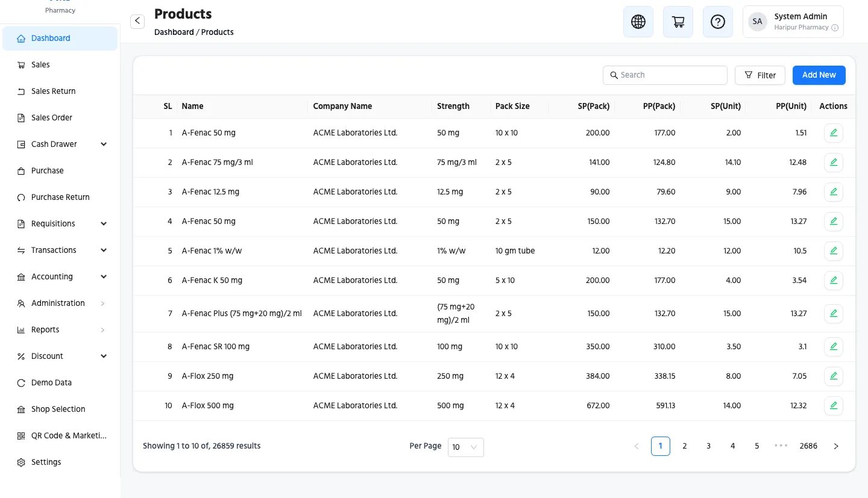
Task: Edit A-Fenac 75 mg/3 ml product
Action: click(834, 163)
